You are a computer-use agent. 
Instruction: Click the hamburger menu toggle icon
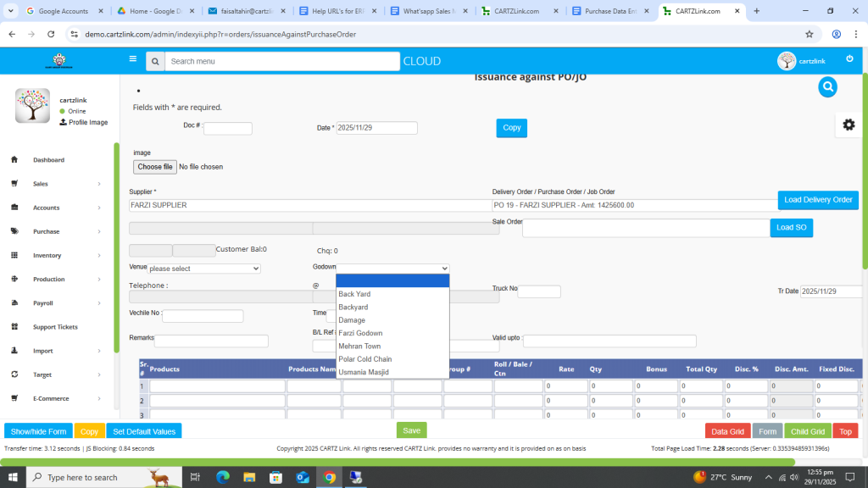pos(132,59)
